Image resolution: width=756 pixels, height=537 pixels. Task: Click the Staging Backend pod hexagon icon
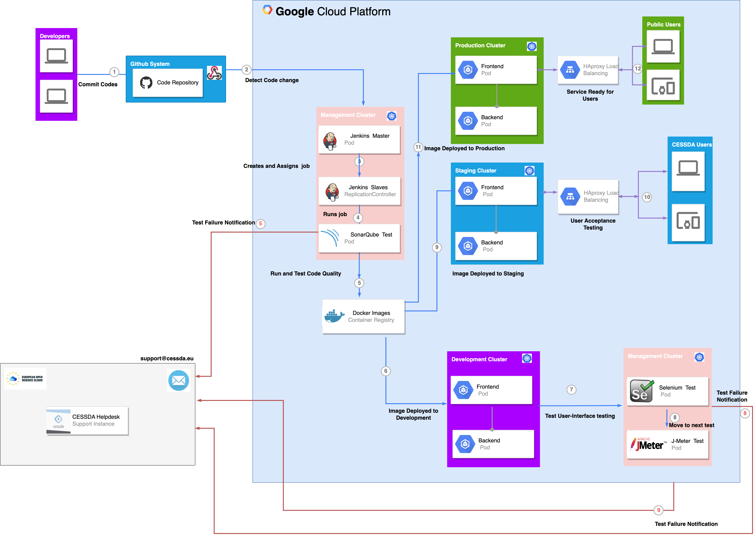tap(468, 246)
